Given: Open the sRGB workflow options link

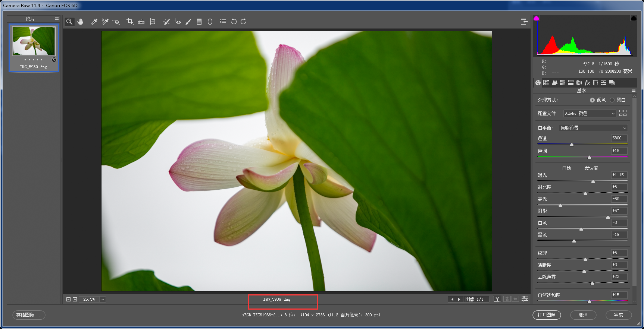Looking at the screenshot, I should tap(311, 315).
